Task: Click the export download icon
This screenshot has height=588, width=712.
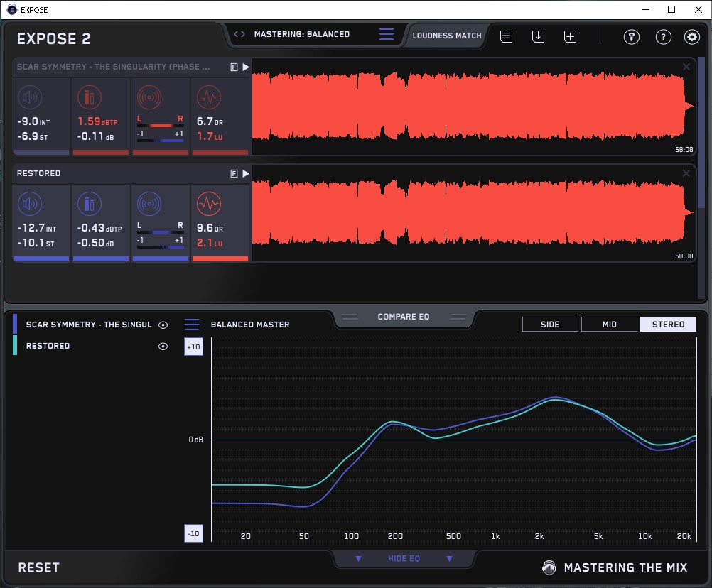Action: [x=538, y=36]
